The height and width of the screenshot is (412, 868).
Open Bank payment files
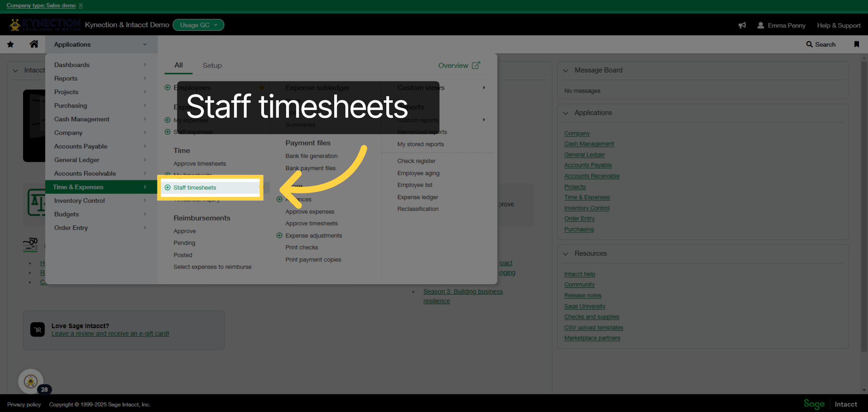tap(310, 168)
